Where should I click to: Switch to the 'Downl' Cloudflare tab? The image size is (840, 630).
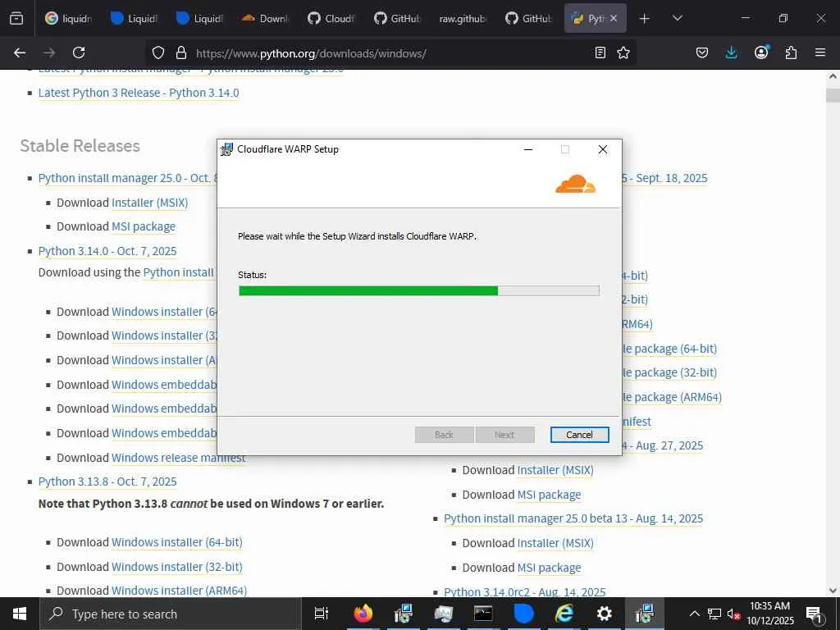tap(265, 18)
